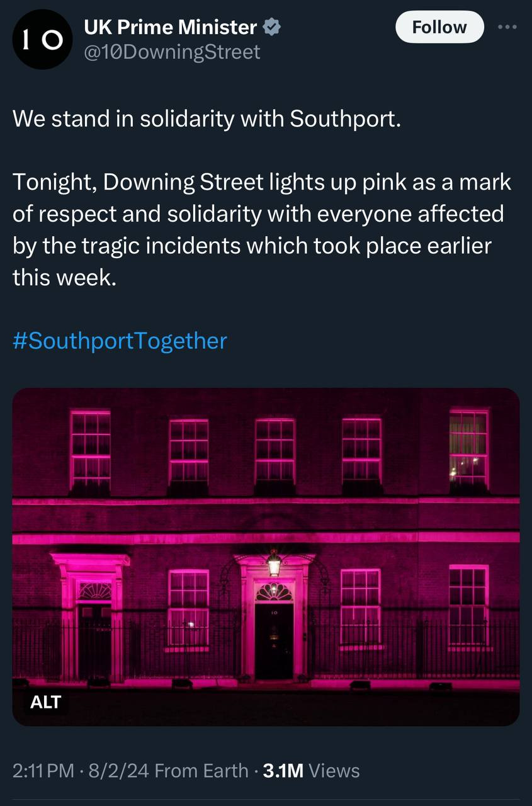Open the three-dot more options menu
This screenshot has height=806, width=532.
tap(507, 28)
